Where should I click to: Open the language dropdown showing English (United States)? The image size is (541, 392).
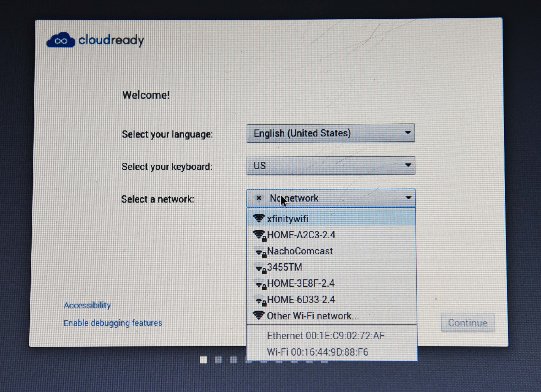(331, 133)
